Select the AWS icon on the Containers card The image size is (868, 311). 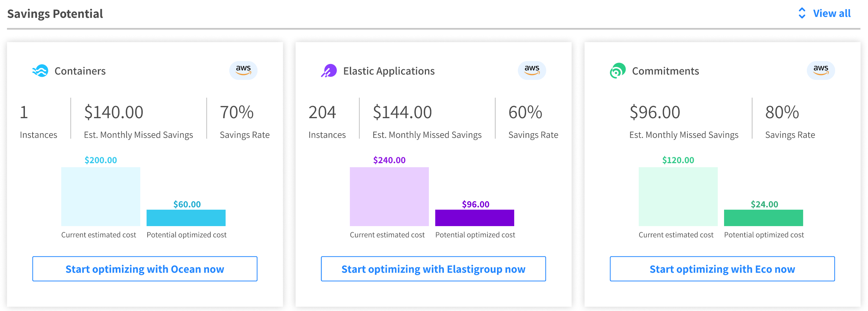click(x=243, y=70)
